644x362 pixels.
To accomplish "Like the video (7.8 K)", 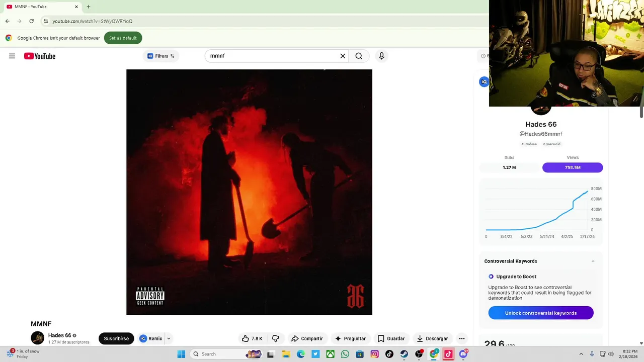I will click(x=252, y=338).
